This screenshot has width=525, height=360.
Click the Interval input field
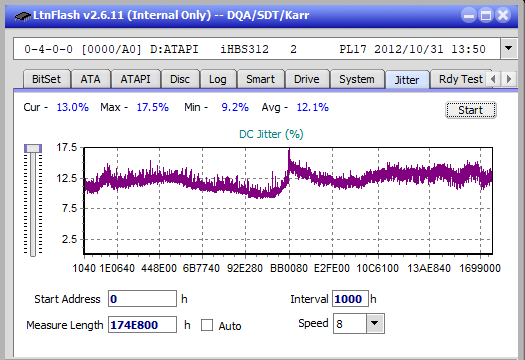(x=350, y=299)
